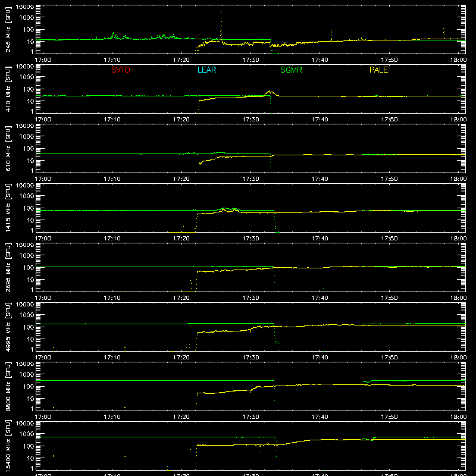
Task: Click the 17:20 tick label under 4995 MHz plot
Action: point(181,358)
